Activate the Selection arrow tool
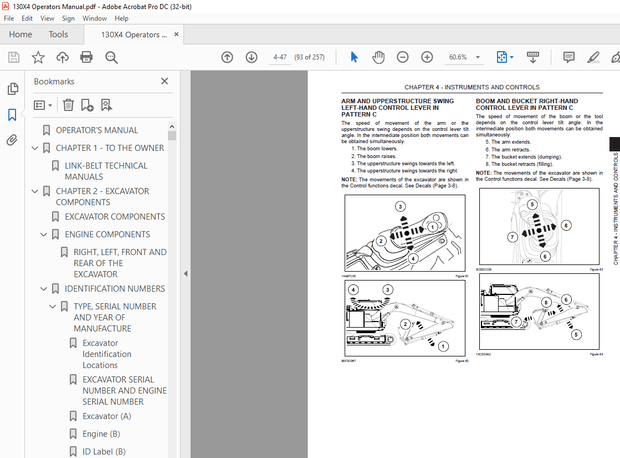Viewport: 620px width, 458px height. coord(354,57)
